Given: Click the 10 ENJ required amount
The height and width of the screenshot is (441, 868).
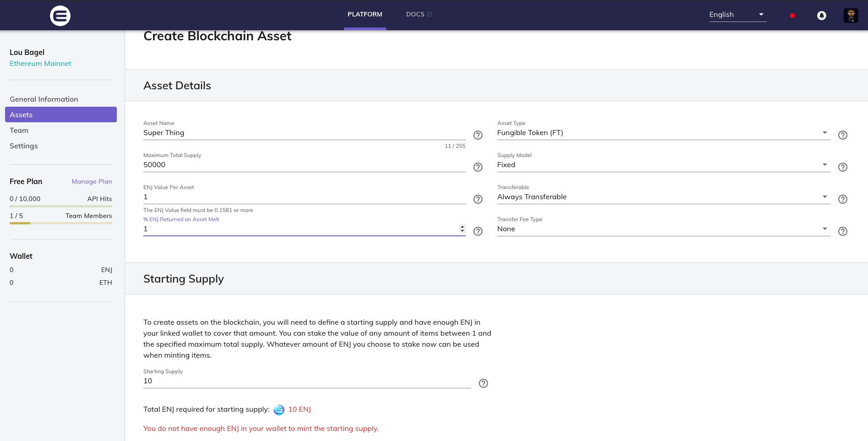Looking at the screenshot, I should coord(300,409).
